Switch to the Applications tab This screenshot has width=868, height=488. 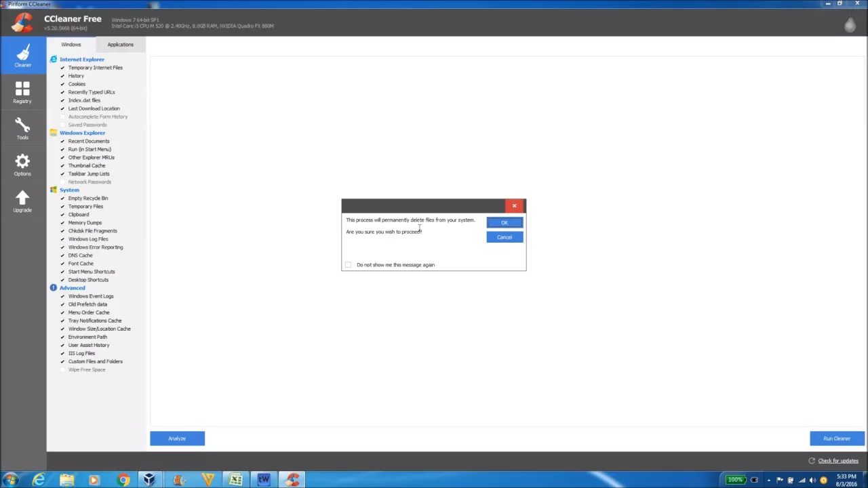point(120,45)
